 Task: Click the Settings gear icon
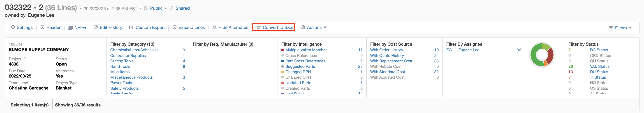pos(13,27)
